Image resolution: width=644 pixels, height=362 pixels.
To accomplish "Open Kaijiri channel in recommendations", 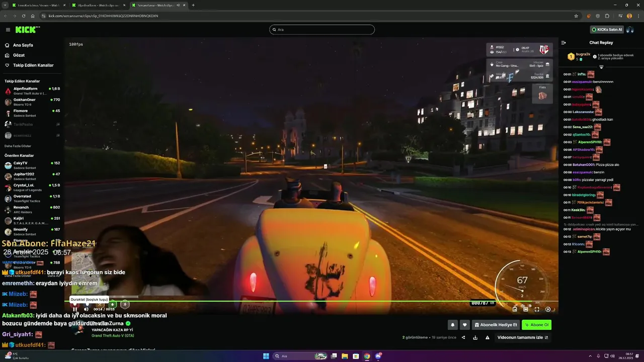I will pos(32,221).
